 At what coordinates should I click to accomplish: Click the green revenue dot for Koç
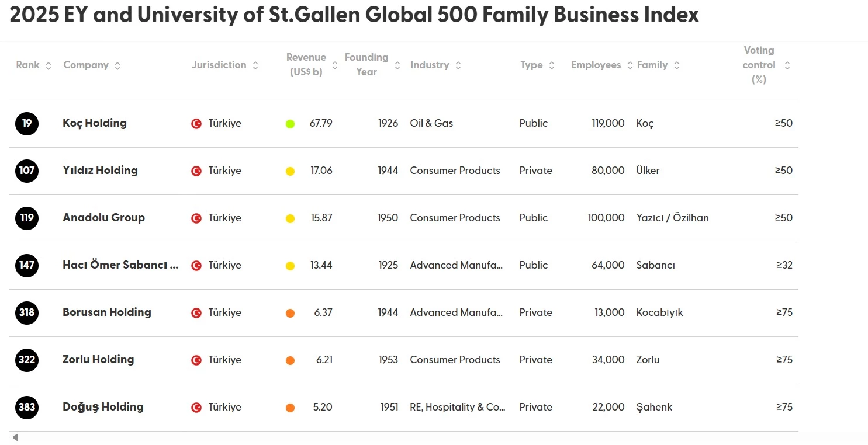[290, 124]
